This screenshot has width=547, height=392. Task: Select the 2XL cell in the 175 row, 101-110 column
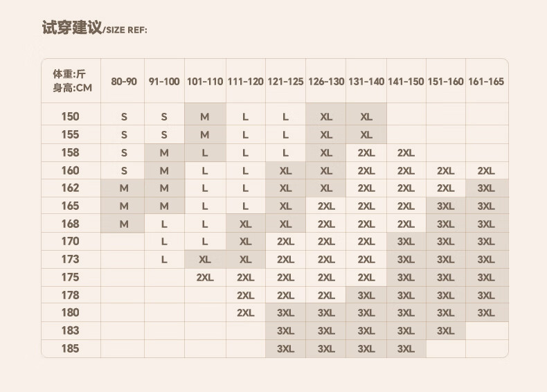tap(205, 277)
